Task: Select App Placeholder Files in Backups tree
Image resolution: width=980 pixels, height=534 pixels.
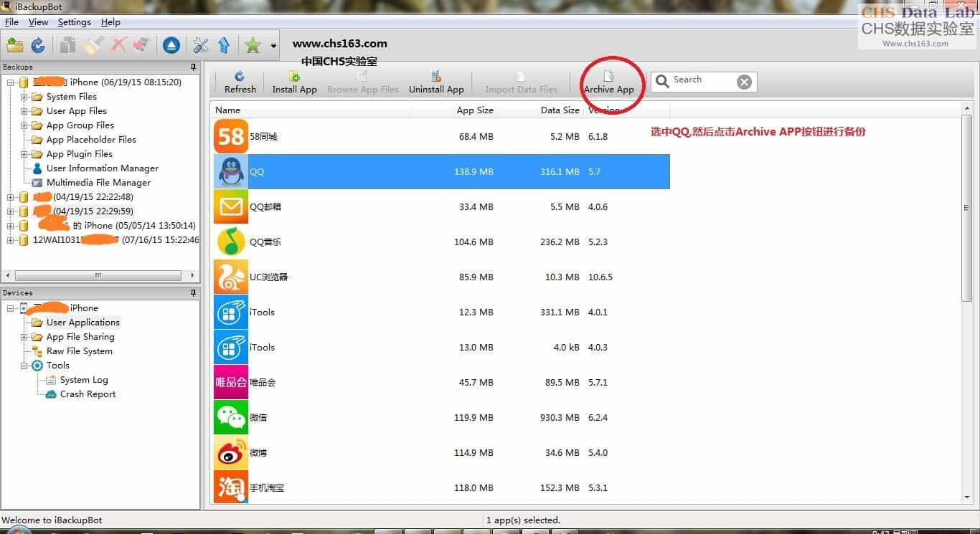Action: pyautogui.click(x=91, y=140)
